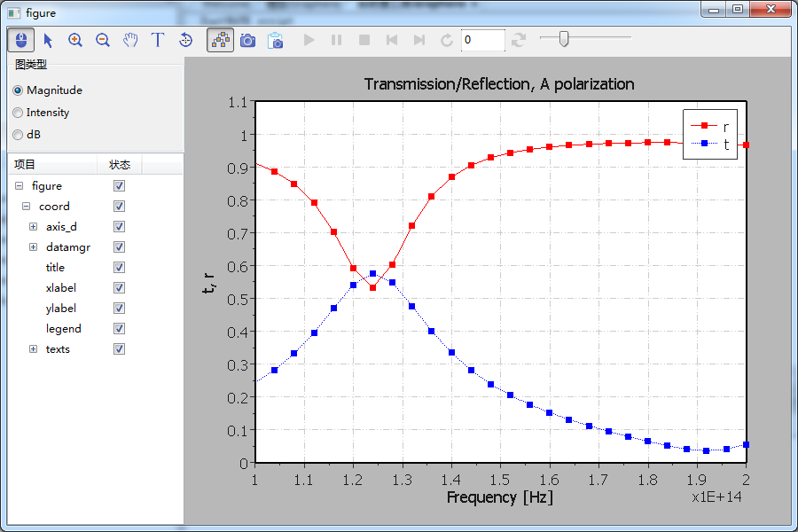Expand the datamgr tree node
The width and height of the screenshot is (798, 532).
[34, 247]
